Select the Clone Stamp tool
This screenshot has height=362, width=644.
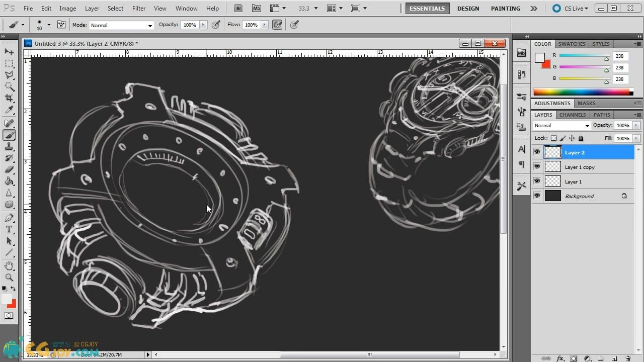(x=9, y=146)
